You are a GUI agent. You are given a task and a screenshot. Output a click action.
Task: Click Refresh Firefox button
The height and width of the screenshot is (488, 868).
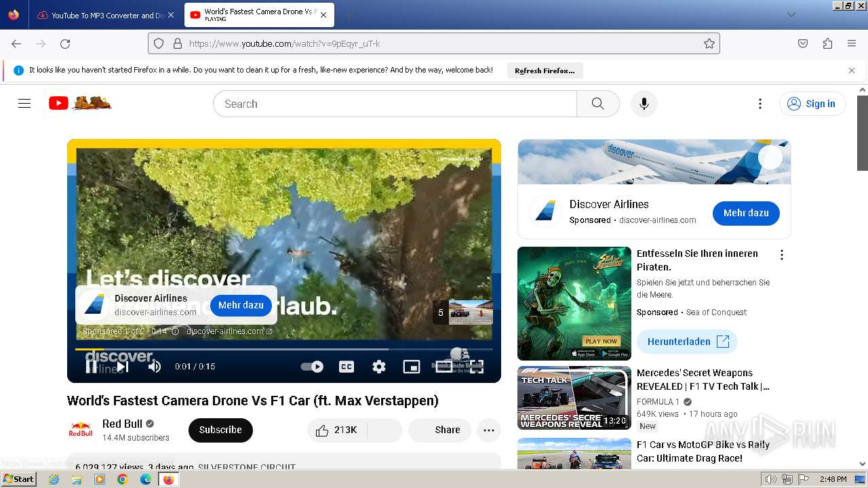pyautogui.click(x=545, y=70)
